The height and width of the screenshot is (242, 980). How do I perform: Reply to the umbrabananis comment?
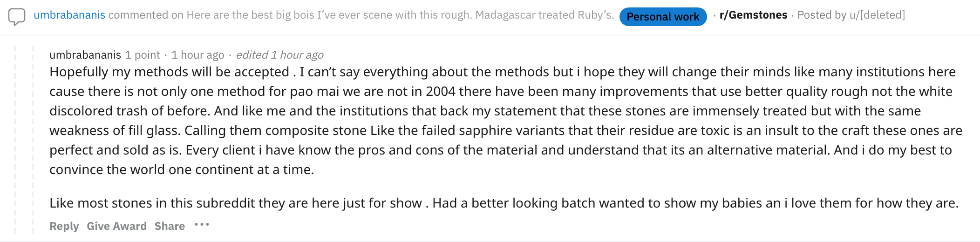coord(64,226)
